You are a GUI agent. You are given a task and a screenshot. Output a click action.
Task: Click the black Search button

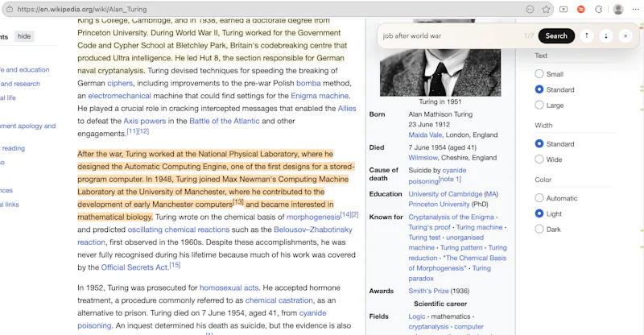tap(556, 35)
